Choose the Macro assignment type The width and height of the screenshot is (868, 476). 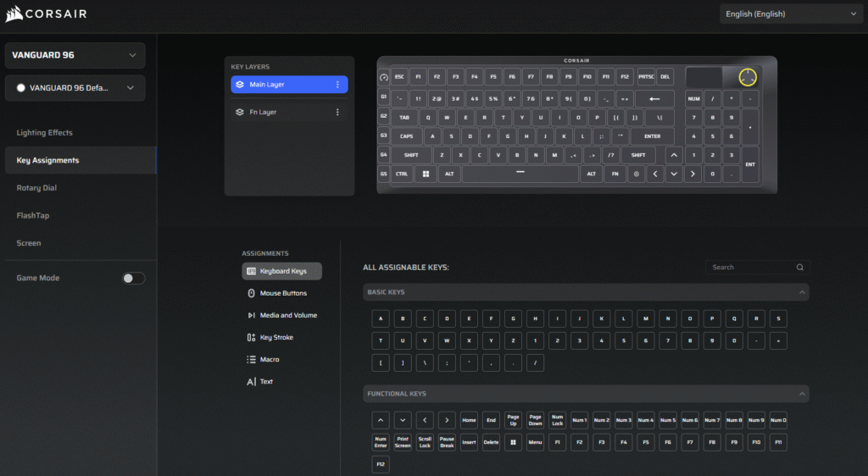[x=269, y=359]
